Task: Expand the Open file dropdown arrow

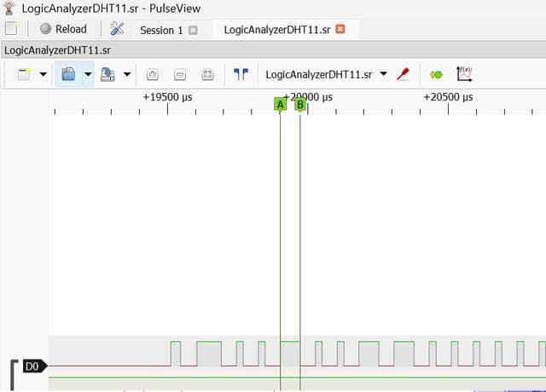Action: (88, 74)
